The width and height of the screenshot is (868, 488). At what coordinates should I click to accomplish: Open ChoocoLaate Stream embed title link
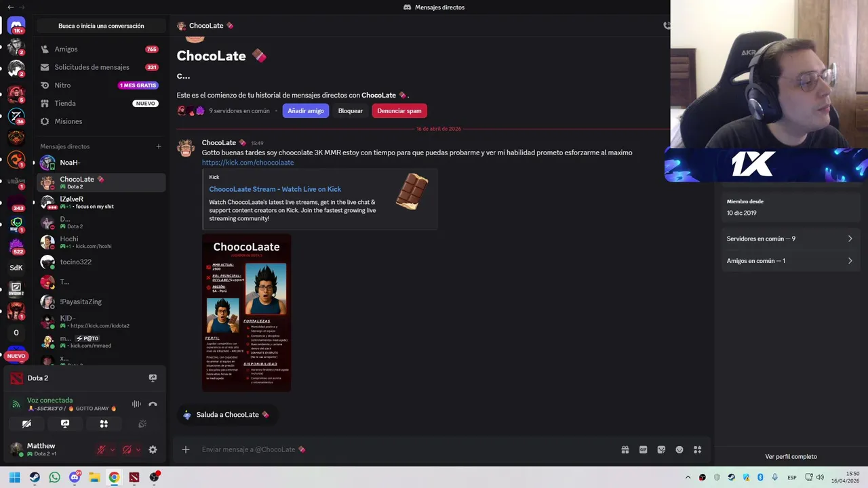click(x=275, y=189)
